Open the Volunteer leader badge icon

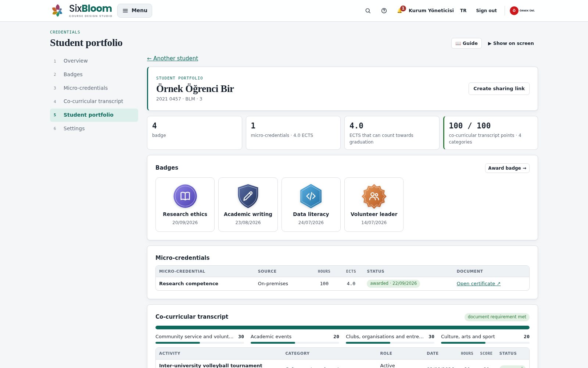pos(374,196)
